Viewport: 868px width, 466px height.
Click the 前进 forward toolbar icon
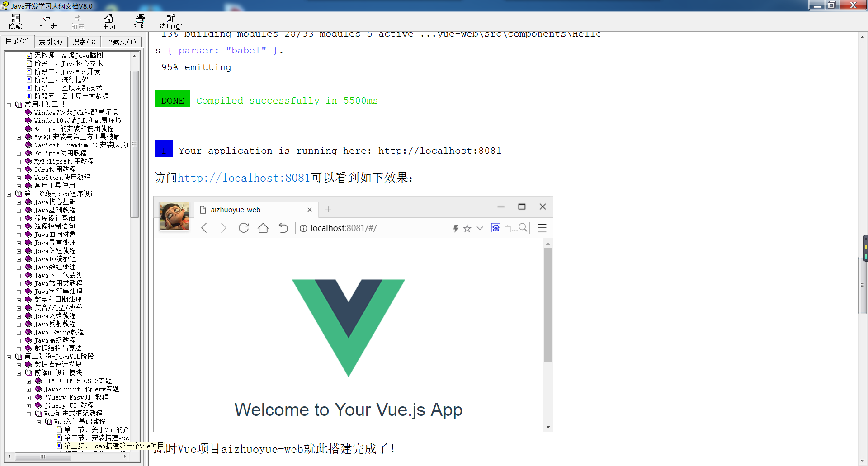78,22
